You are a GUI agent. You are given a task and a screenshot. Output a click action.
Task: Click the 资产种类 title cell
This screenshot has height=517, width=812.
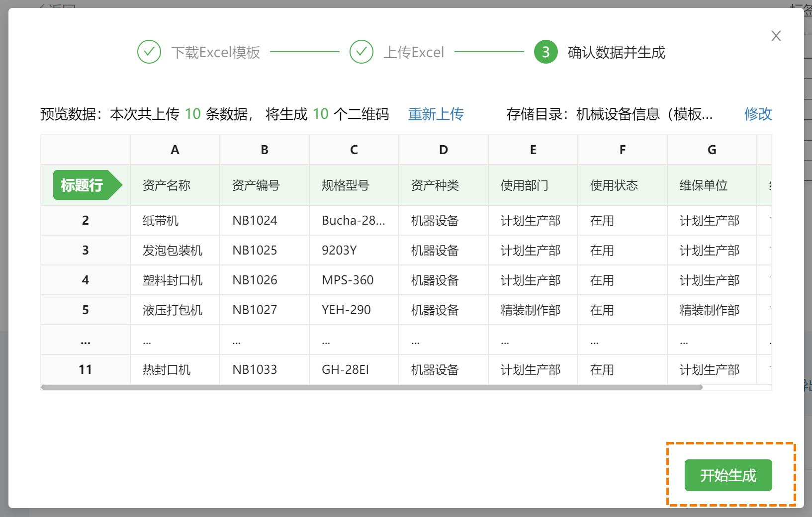click(x=444, y=185)
